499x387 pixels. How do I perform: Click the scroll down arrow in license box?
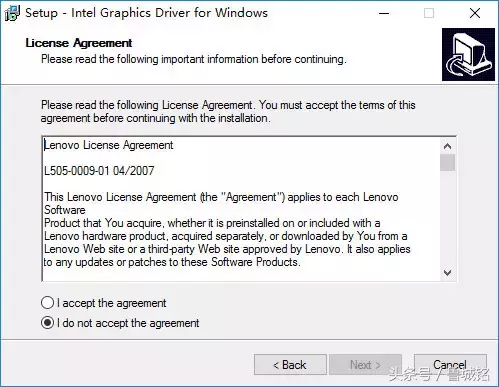coord(448,273)
